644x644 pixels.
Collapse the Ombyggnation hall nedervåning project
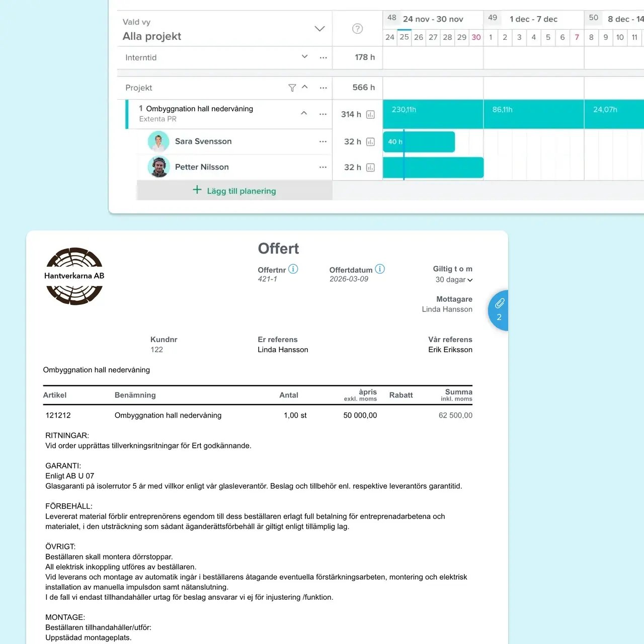(x=304, y=113)
